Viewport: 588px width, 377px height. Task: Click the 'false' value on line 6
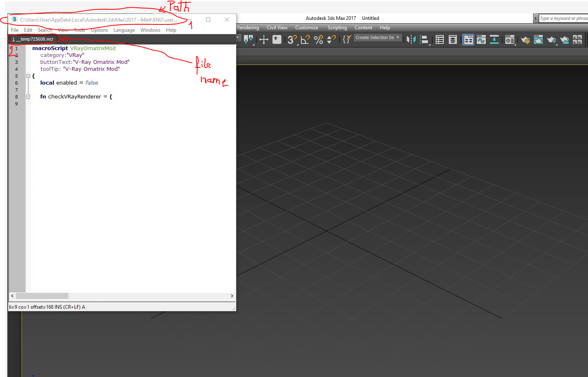(92, 83)
